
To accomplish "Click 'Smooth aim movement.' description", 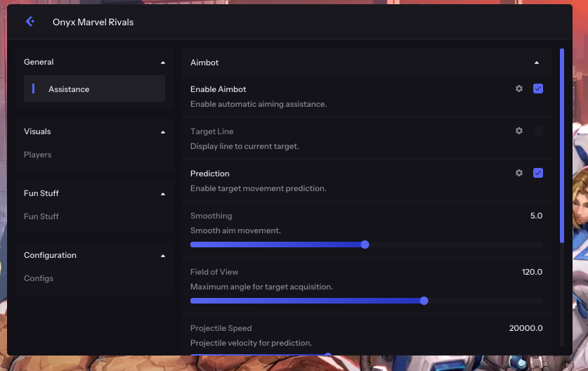I will [235, 230].
